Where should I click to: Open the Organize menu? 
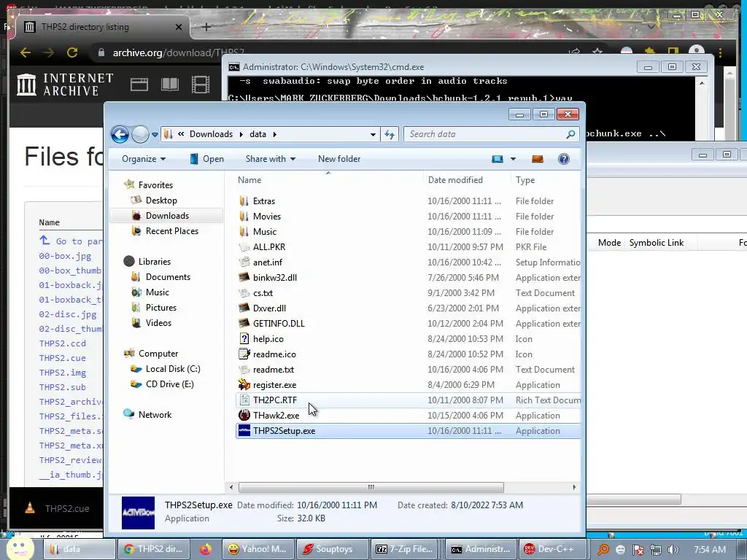click(x=144, y=159)
